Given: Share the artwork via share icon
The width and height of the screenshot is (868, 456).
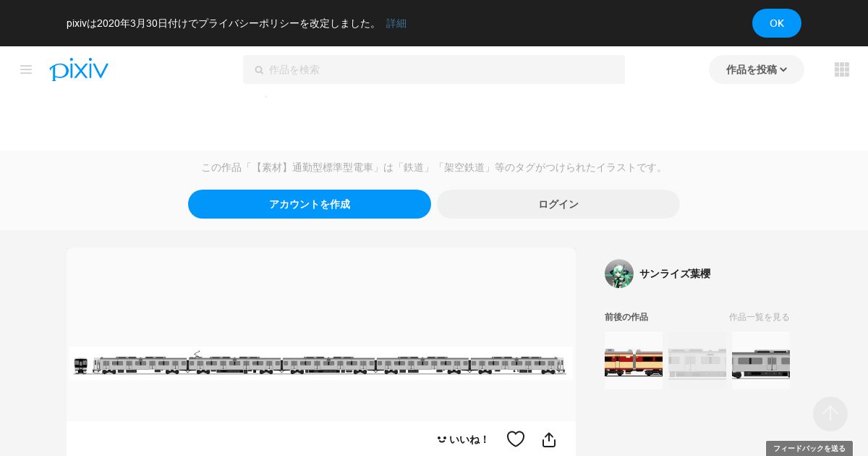Looking at the screenshot, I should (549, 439).
